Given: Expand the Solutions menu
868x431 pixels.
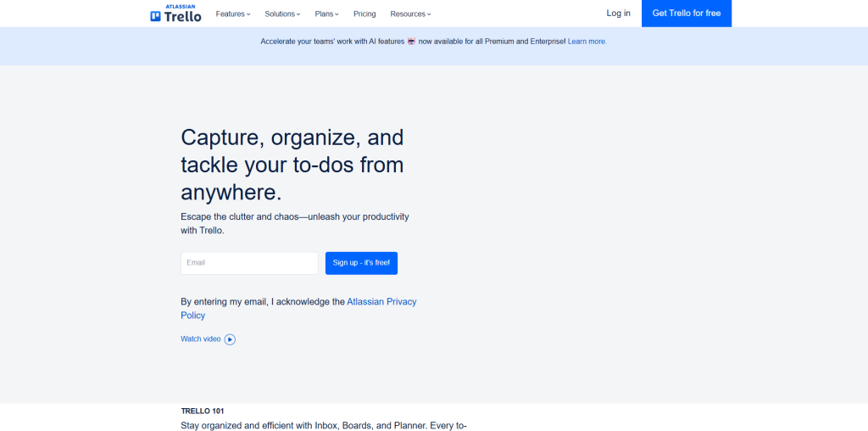Looking at the screenshot, I should pyautogui.click(x=282, y=14).
